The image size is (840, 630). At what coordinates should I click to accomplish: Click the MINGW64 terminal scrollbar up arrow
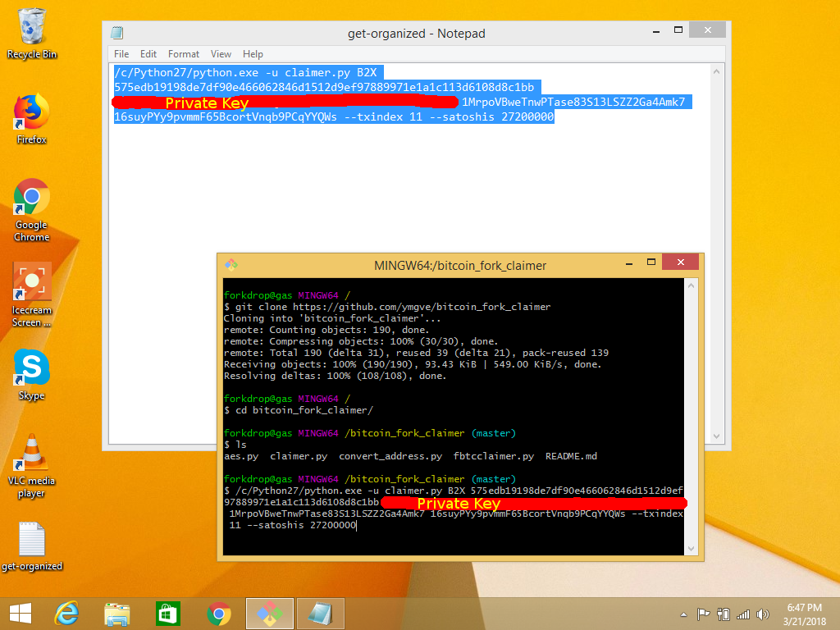(x=691, y=286)
